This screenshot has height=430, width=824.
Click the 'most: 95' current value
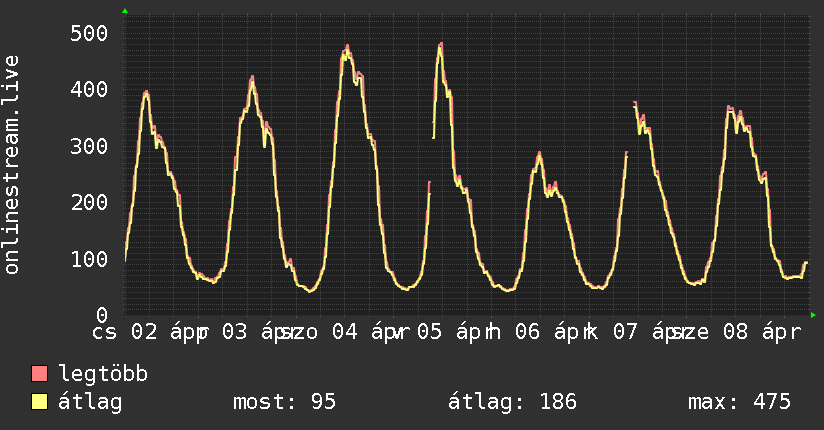tap(284, 402)
